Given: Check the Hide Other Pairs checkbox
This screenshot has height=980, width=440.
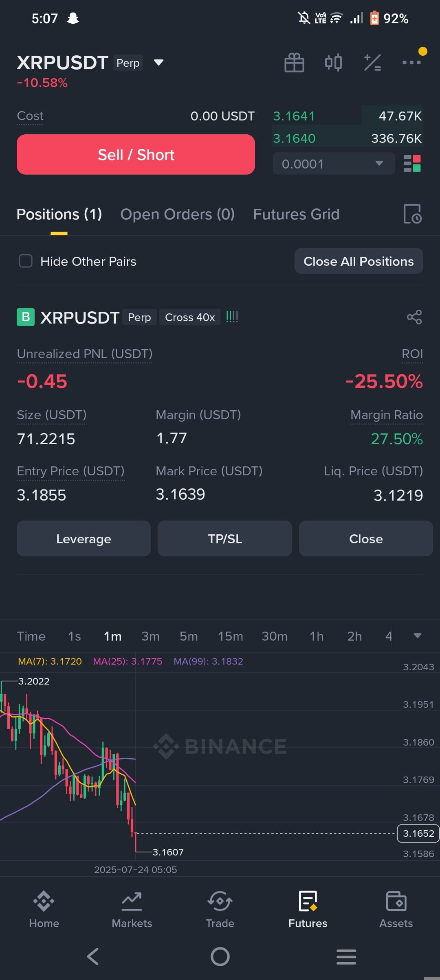Looking at the screenshot, I should point(26,261).
